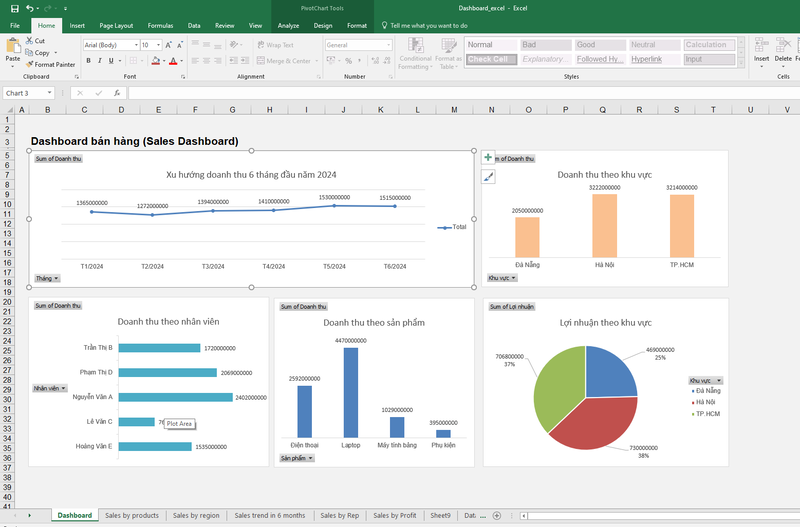Viewport: 800px width, 527px height.
Task: Click the add new sheet plus icon
Action: click(496, 516)
